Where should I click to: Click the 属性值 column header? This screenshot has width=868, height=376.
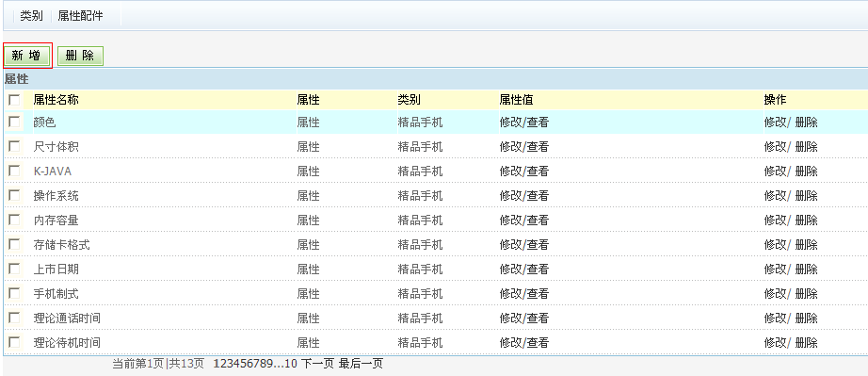tap(516, 100)
